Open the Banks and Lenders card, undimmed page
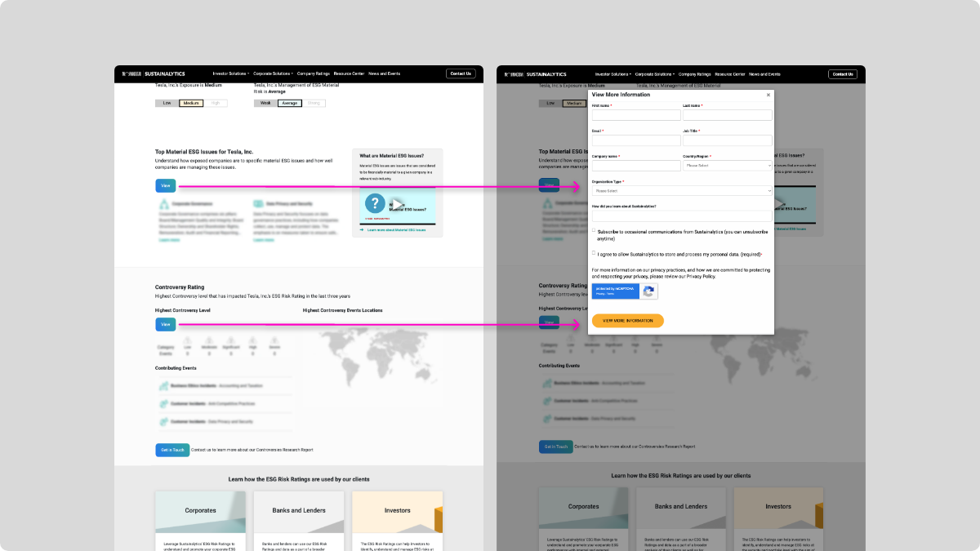 pyautogui.click(x=299, y=520)
